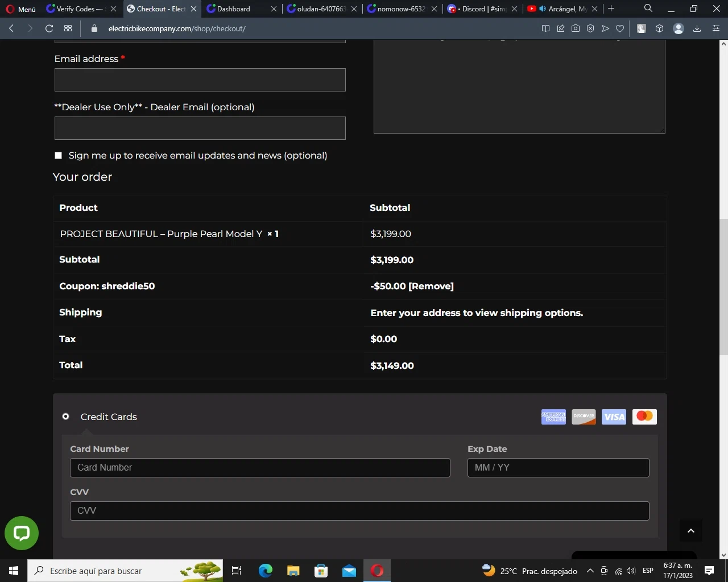Reload the checkout page
This screenshot has height=582, width=728.
49,28
